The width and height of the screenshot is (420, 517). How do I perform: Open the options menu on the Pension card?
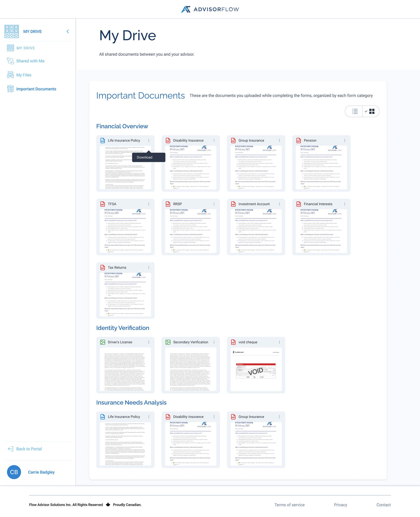pos(345,140)
